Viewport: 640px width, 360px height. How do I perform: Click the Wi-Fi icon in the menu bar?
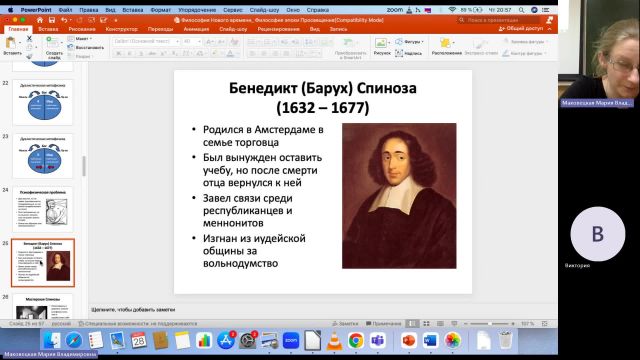(452, 10)
